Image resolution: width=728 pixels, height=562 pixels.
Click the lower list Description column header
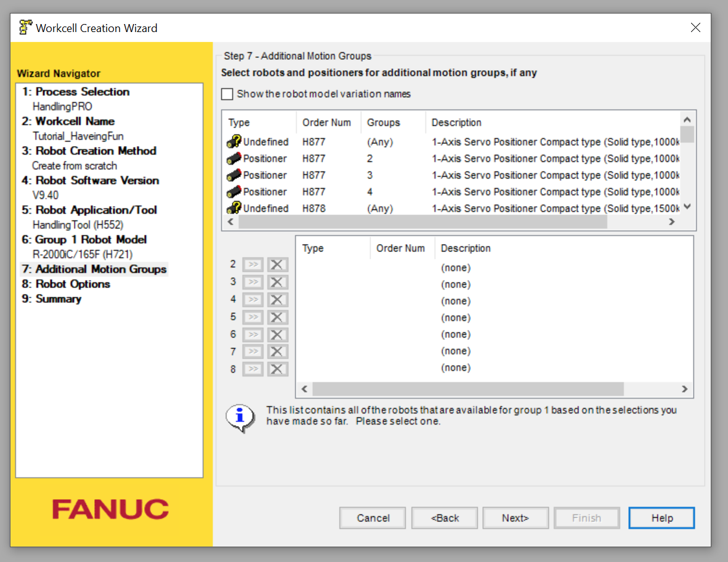point(564,248)
